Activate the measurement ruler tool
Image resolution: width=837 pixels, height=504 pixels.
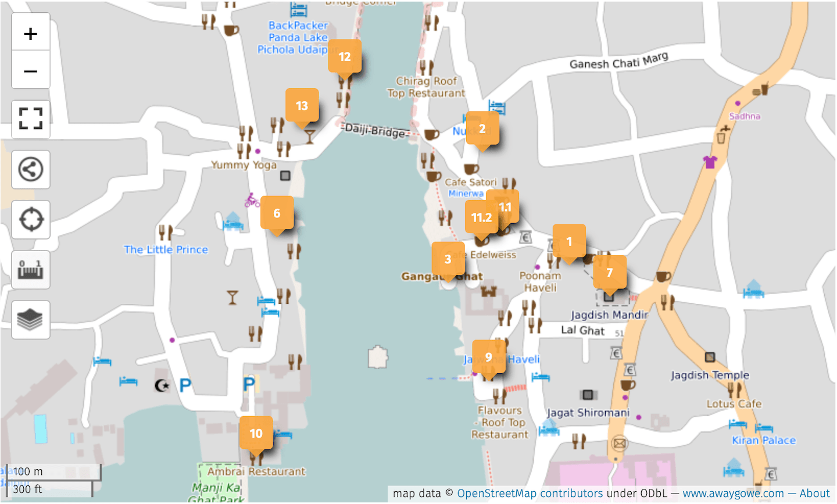[30, 269]
